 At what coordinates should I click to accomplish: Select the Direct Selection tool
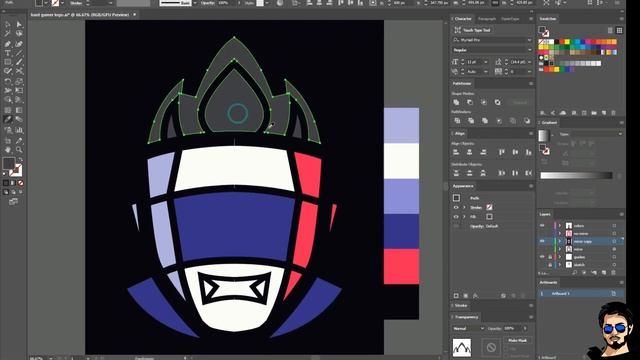point(19,24)
